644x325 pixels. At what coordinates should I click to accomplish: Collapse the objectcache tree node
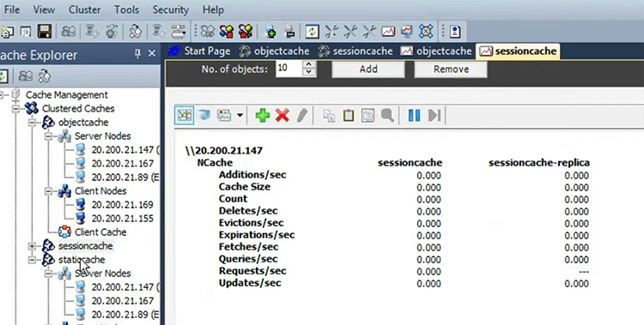pyautogui.click(x=32, y=123)
